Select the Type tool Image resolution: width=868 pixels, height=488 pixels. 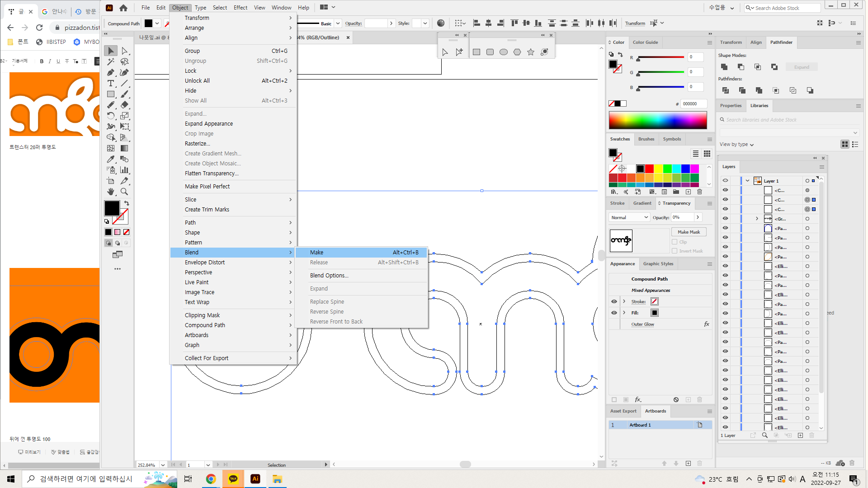111,84
